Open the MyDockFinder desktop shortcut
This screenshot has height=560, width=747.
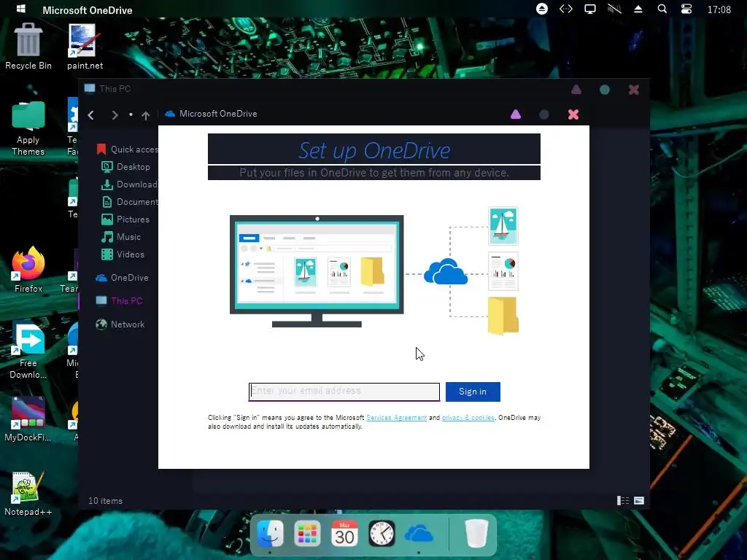click(28, 419)
